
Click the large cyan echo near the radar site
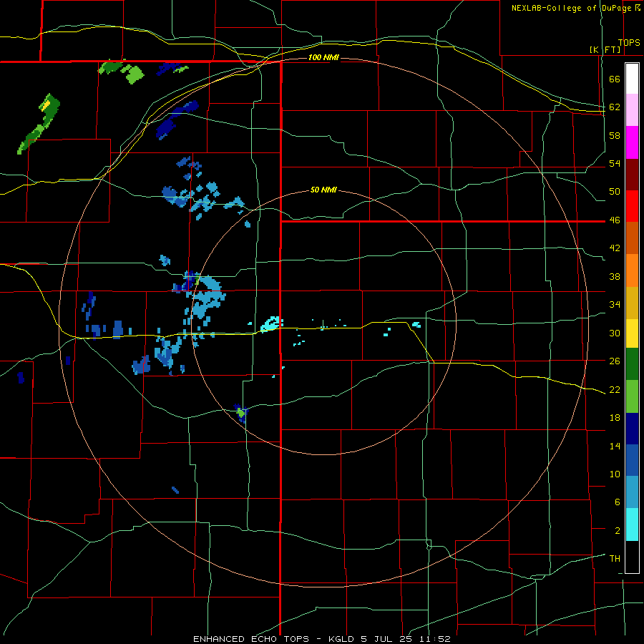(271, 323)
